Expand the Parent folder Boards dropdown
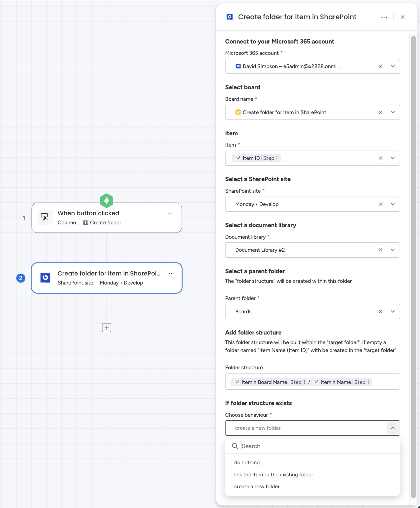Viewport: 420px width, 508px height. tap(393, 312)
